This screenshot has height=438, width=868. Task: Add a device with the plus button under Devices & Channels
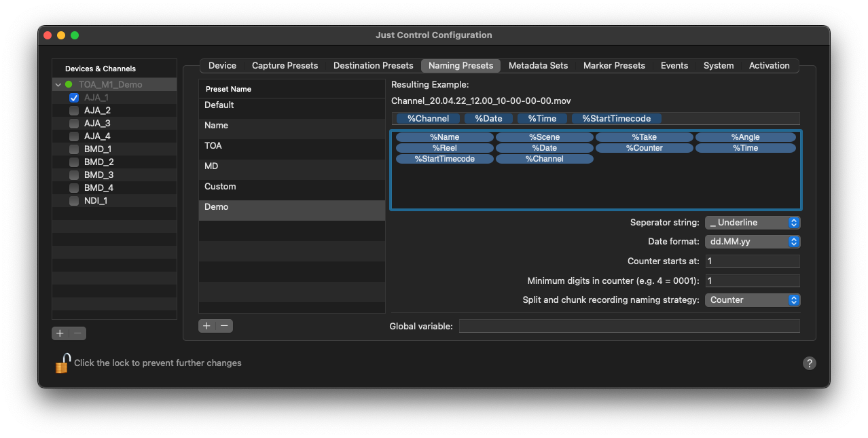(60, 333)
